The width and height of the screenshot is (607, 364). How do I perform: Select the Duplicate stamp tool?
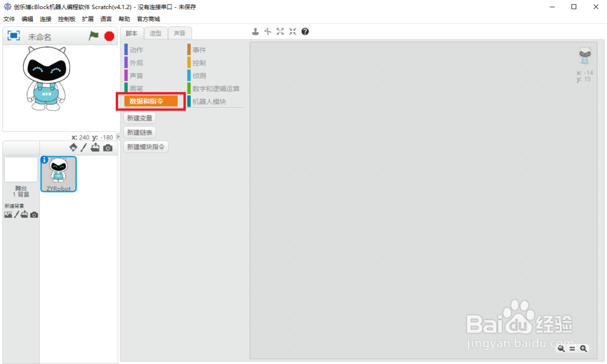pos(255,31)
